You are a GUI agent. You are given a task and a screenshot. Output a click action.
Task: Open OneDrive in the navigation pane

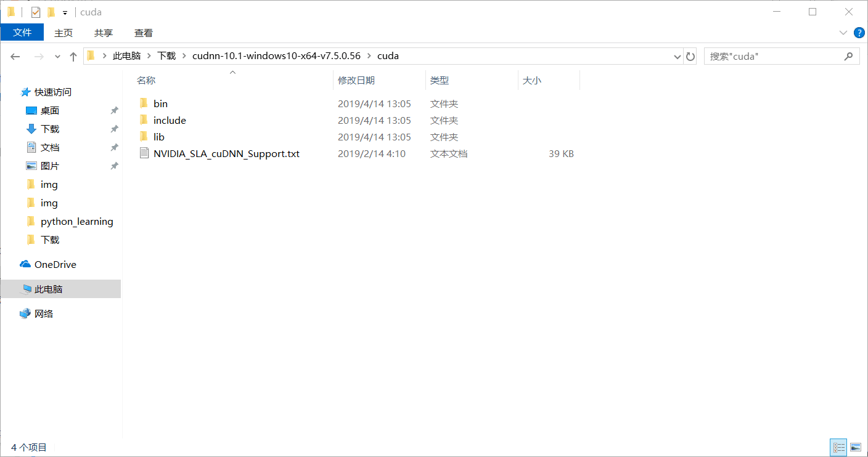(55, 264)
